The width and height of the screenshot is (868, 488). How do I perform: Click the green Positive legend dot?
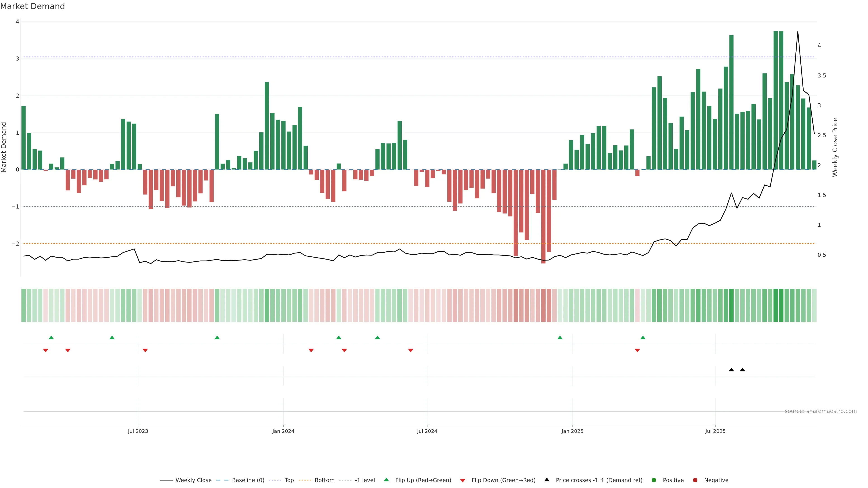654,480
